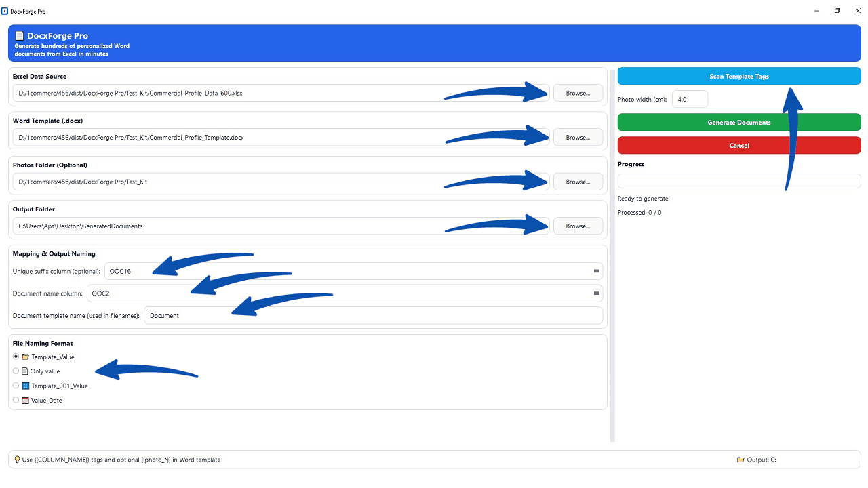
Task: Click Scan Template Tags
Action: (x=738, y=76)
